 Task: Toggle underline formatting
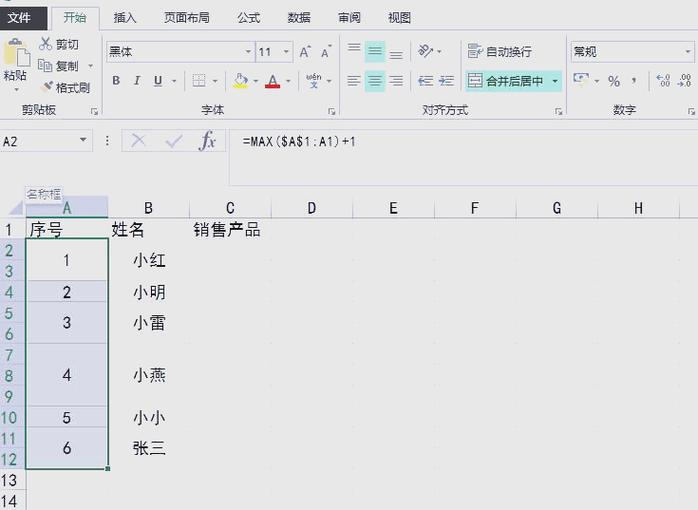pos(158,81)
